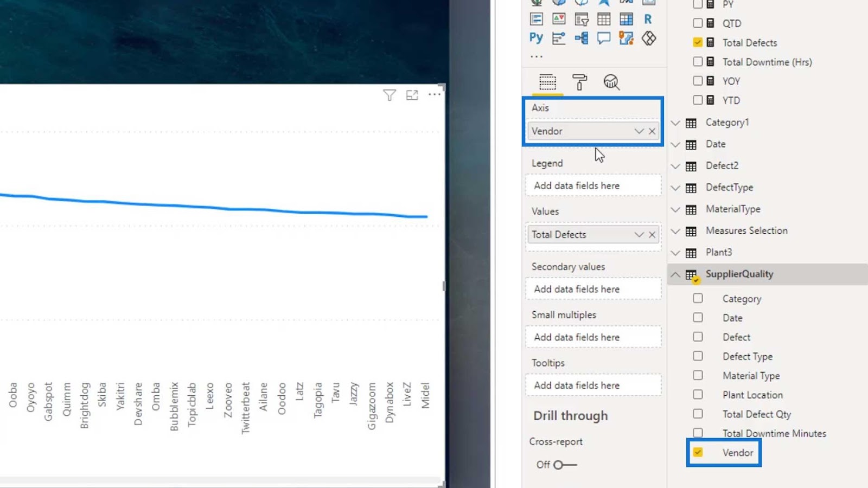Viewport: 868px width, 488px height.
Task: Check the Defect Type field checkbox
Action: pyautogui.click(x=698, y=356)
